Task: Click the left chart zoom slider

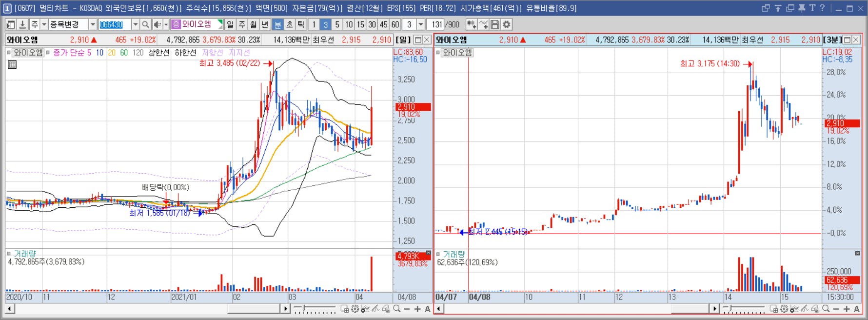Action: tap(315, 309)
